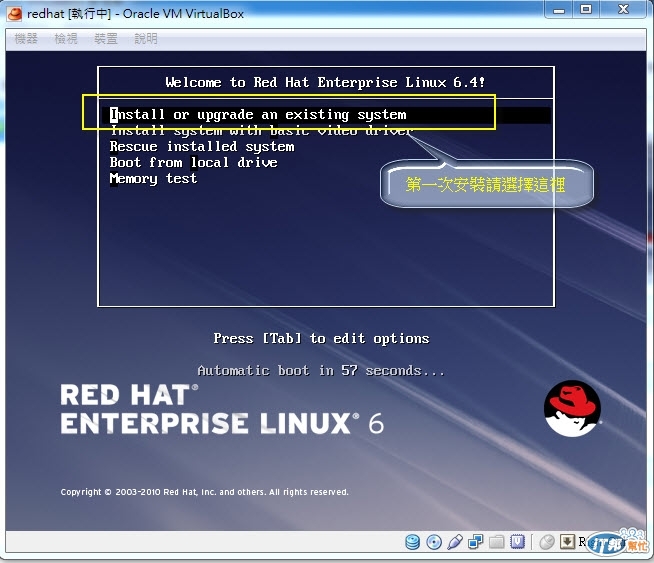This screenshot has width=654, height=563.
Task: Minimize the VirtualBox window
Action: point(559,10)
